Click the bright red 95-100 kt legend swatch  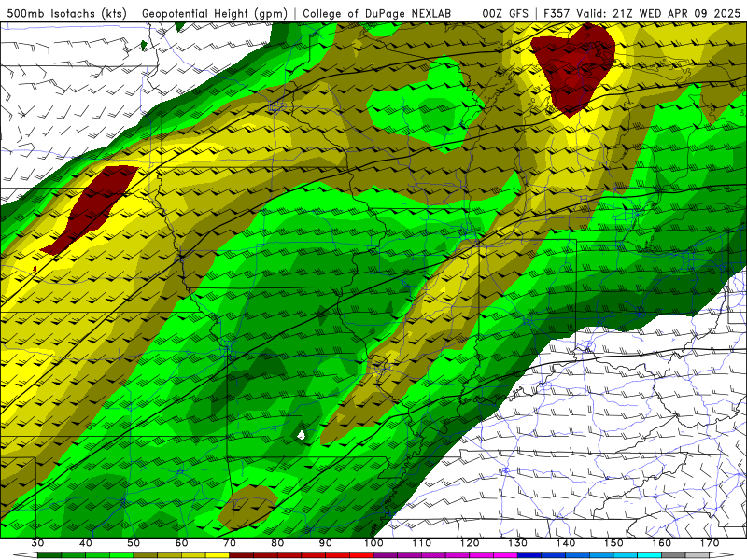(361, 555)
